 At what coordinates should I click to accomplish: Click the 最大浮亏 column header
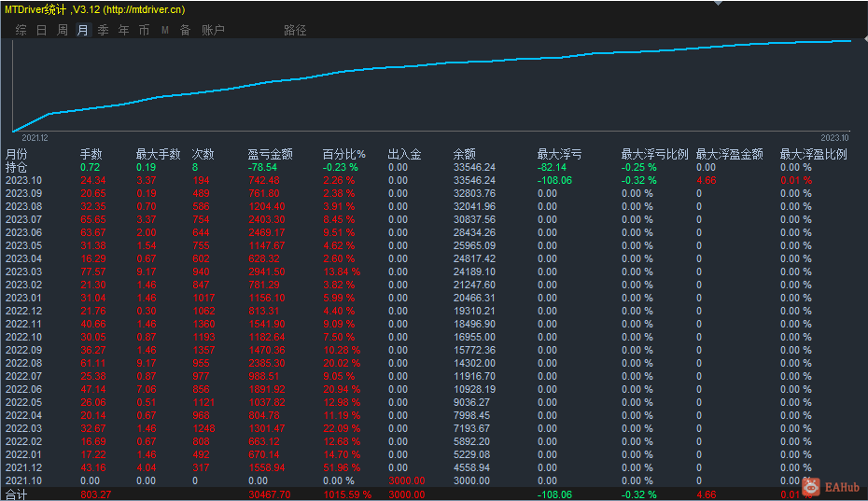coord(559,154)
